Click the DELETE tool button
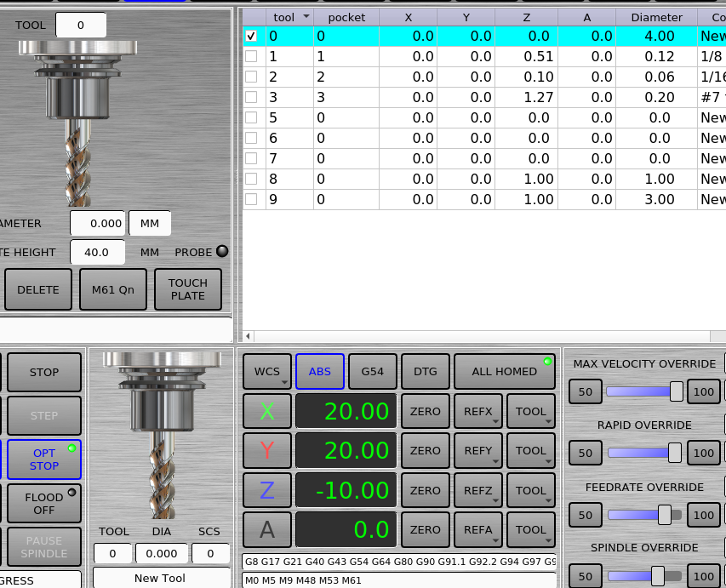This screenshot has height=588, width=726. click(x=38, y=289)
